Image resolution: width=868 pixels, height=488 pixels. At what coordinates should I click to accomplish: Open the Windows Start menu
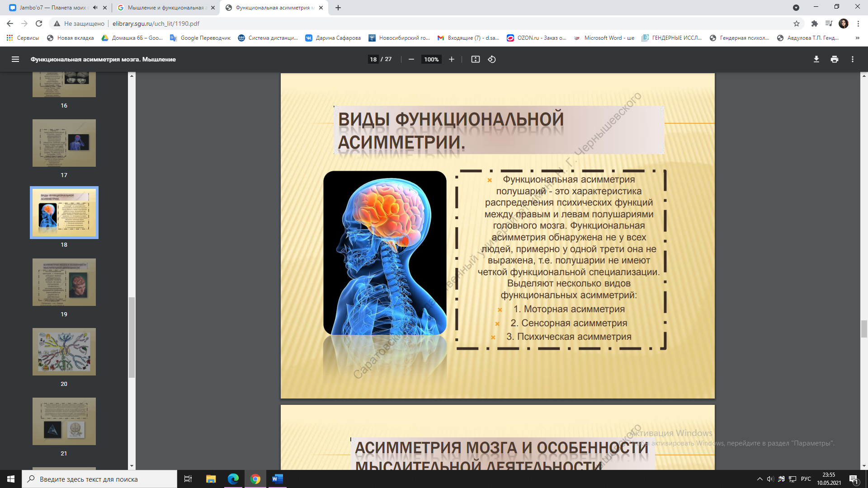tap(11, 479)
